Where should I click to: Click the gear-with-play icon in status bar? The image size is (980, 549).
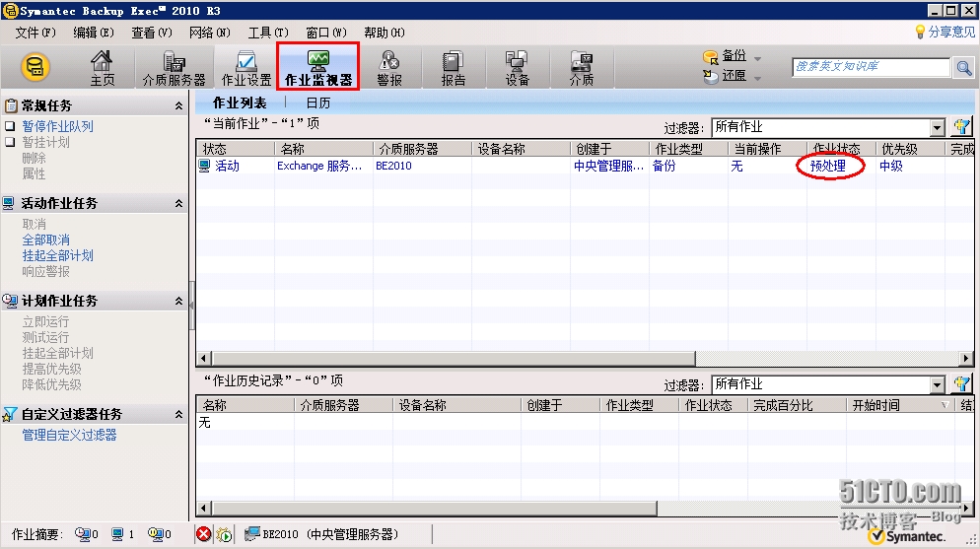pos(224,534)
